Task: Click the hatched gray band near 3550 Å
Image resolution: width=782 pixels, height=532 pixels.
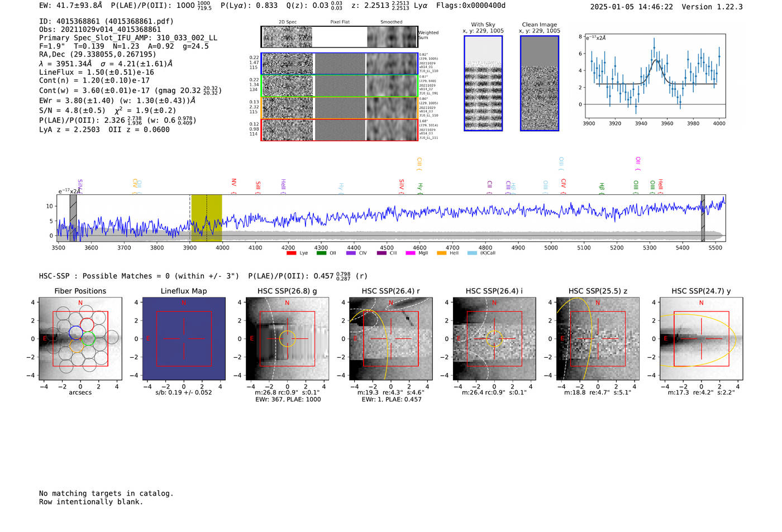Action: [73, 218]
